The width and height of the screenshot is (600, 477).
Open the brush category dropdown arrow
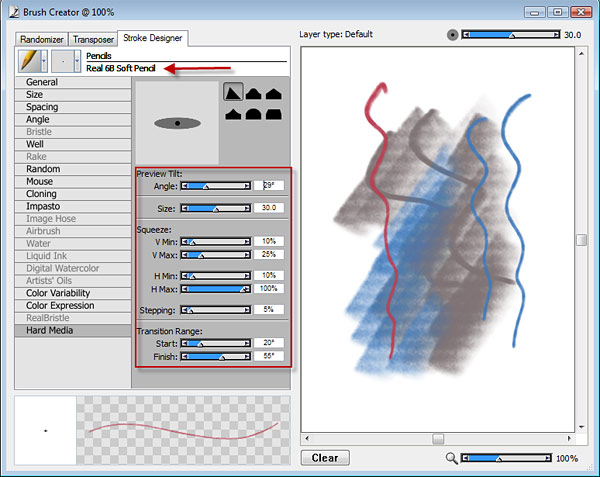(x=44, y=61)
